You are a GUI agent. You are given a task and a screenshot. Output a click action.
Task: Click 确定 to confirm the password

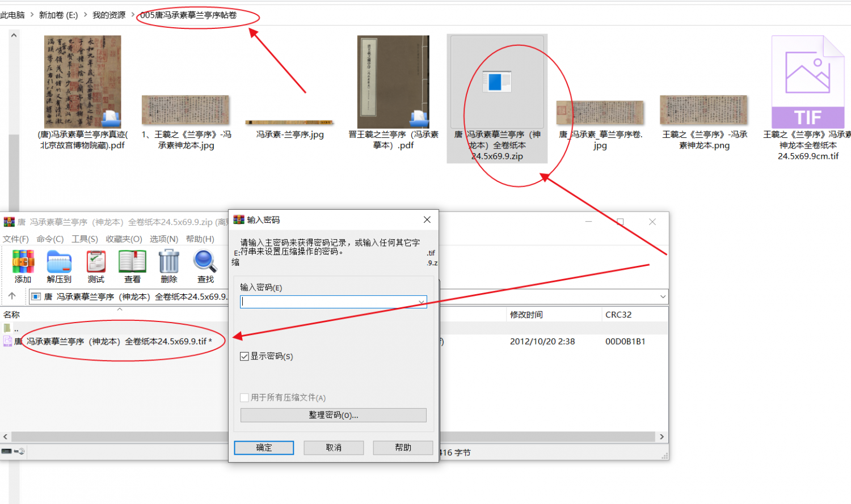pos(263,447)
